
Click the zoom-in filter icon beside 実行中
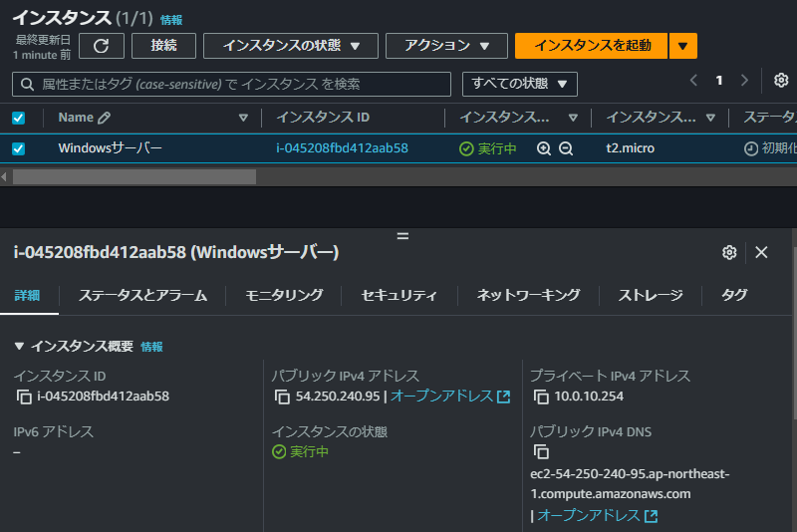point(543,148)
